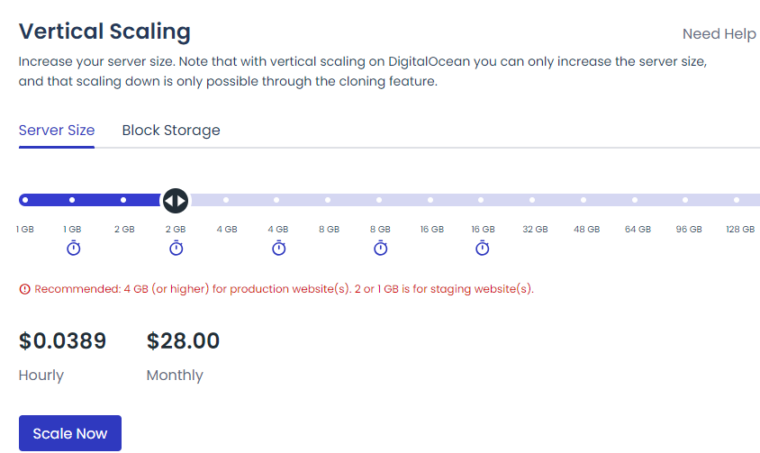Click the red warning icon beside the recommendation

pyautogui.click(x=25, y=289)
